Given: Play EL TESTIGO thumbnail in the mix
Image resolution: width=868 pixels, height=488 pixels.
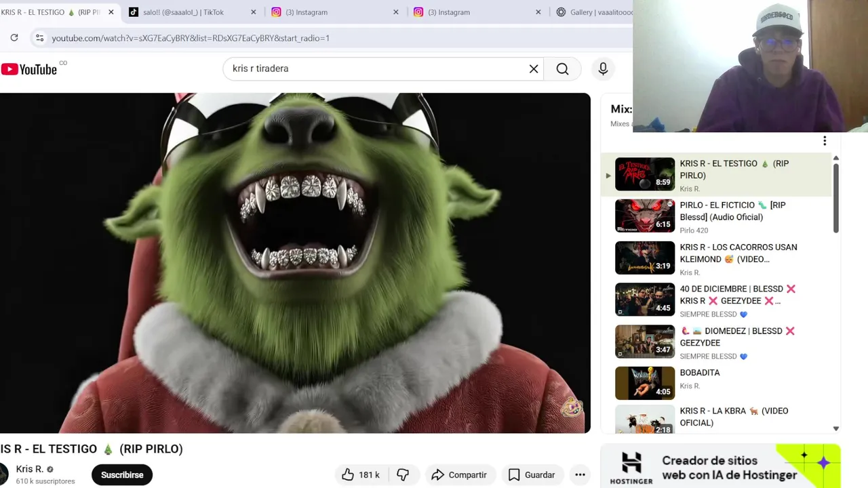Looking at the screenshot, I should click(x=645, y=174).
